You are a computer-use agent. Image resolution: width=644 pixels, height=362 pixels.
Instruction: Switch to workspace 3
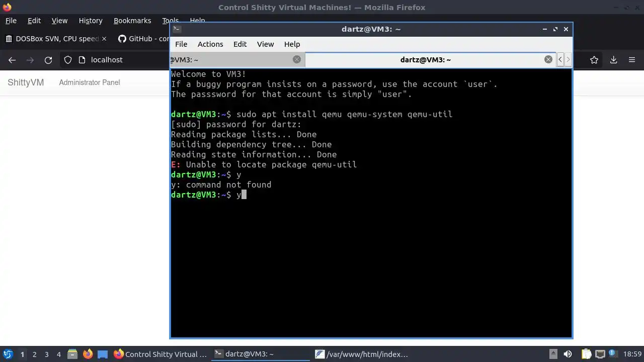[46, 354]
